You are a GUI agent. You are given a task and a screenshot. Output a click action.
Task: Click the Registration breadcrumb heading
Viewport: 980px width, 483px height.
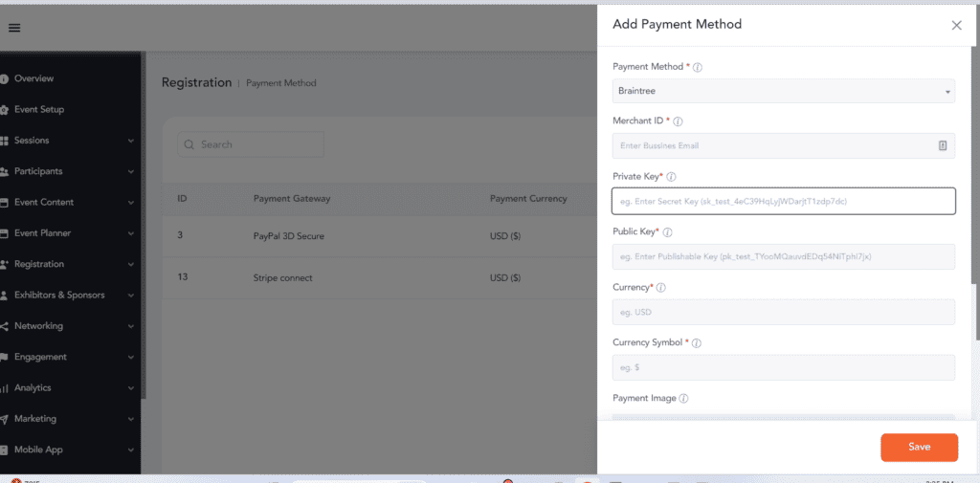pos(196,82)
